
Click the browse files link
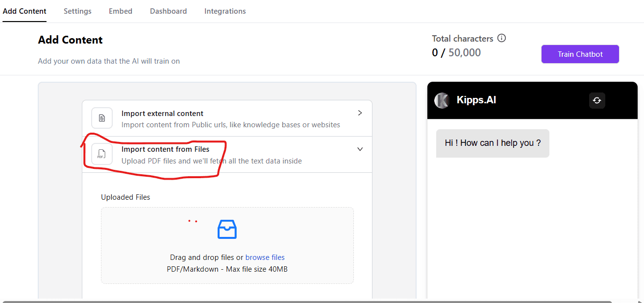coord(265,257)
